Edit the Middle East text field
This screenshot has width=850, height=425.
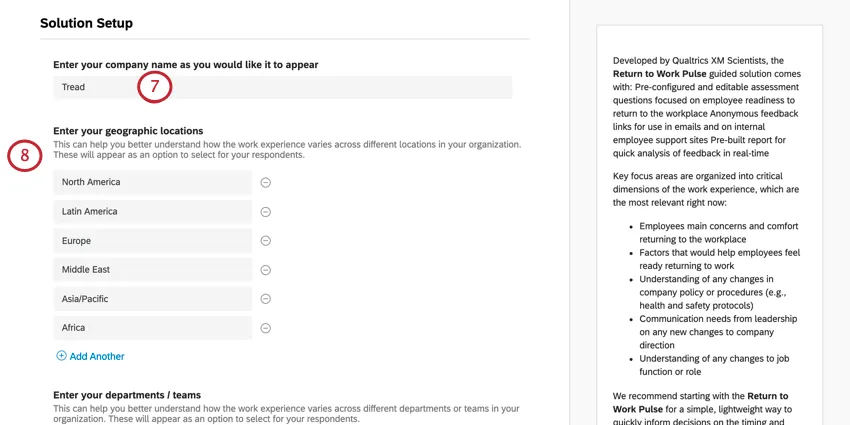point(152,270)
